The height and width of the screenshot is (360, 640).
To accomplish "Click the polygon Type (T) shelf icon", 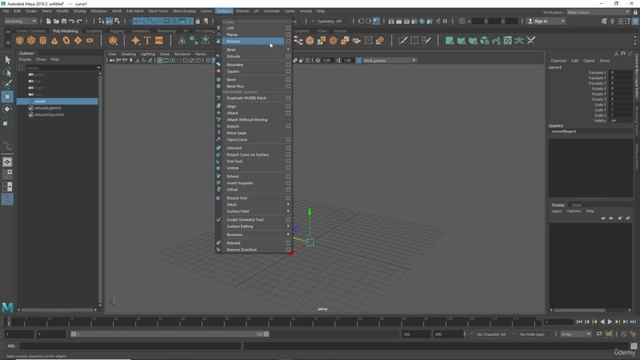I will pos(147,40).
